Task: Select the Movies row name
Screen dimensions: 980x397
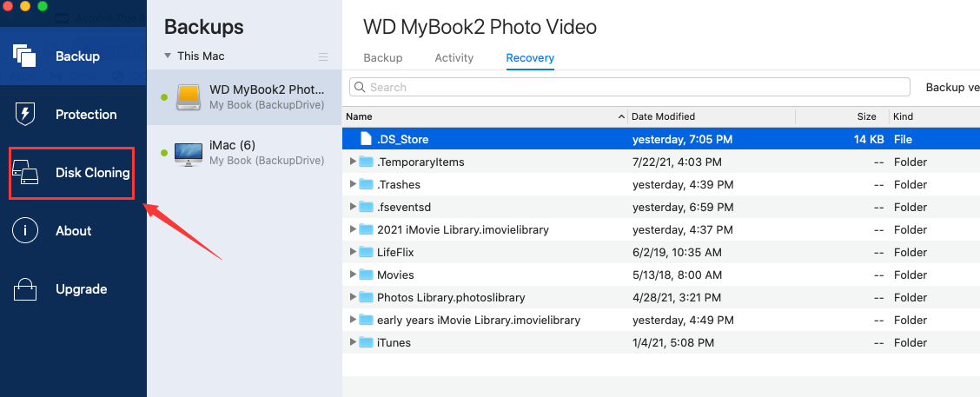Action: pyautogui.click(x=395, y=275)
